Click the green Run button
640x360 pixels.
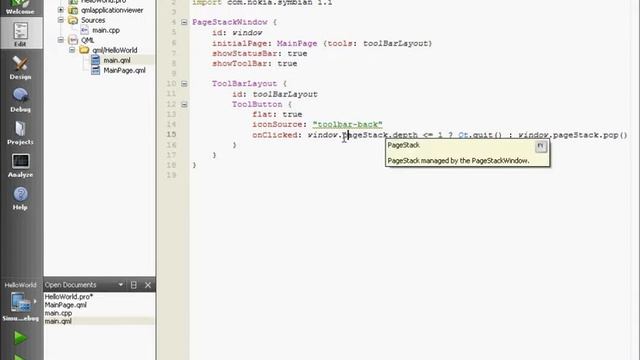tap(20, 338)
